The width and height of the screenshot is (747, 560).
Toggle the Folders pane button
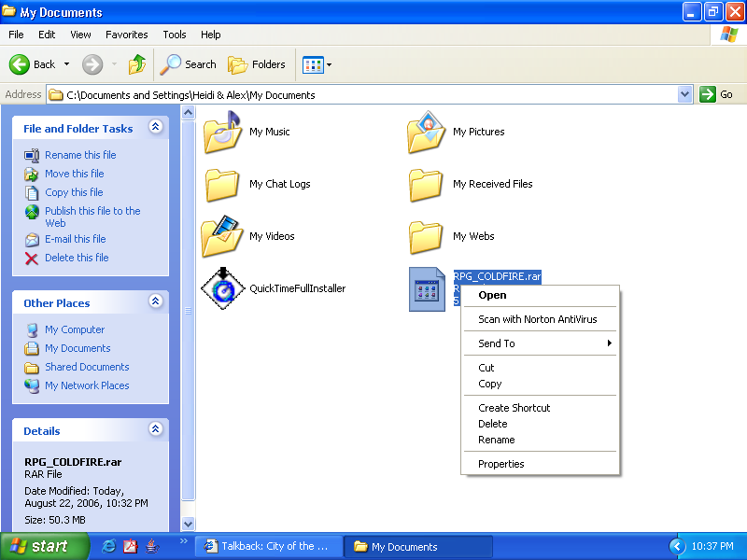pyautogui.click(x=257, y=64)
